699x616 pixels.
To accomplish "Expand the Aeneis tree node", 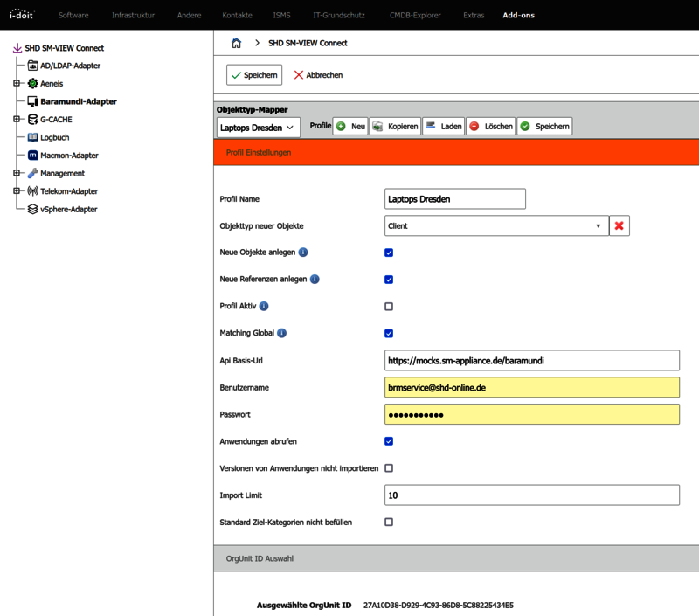I will 17,84.
